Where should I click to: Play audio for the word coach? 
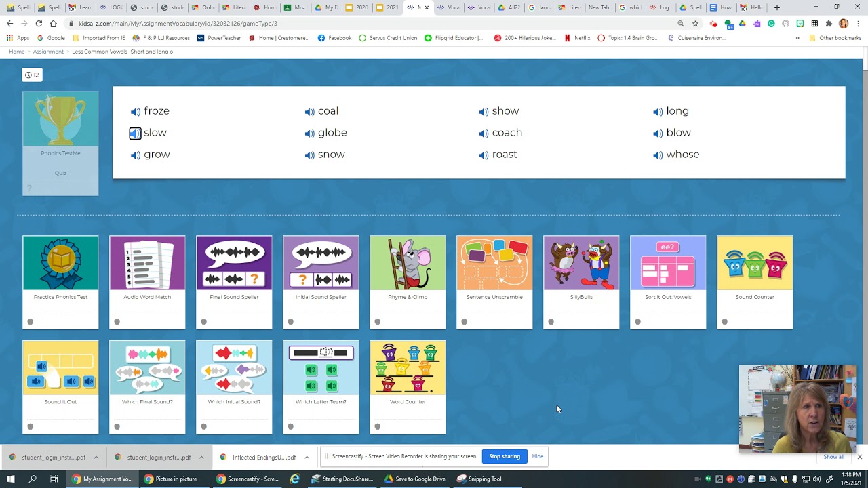484,134
